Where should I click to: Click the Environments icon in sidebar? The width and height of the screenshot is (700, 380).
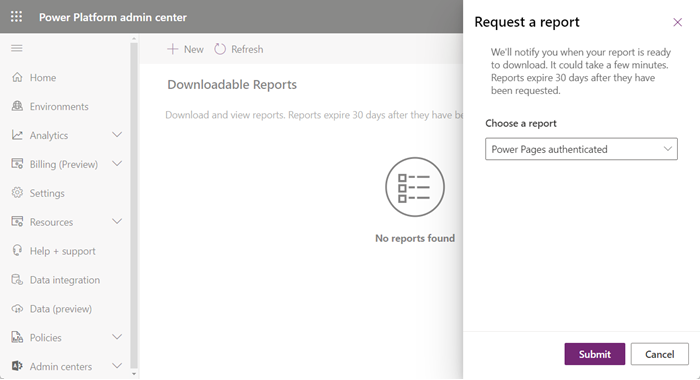[x=17, y=106]
